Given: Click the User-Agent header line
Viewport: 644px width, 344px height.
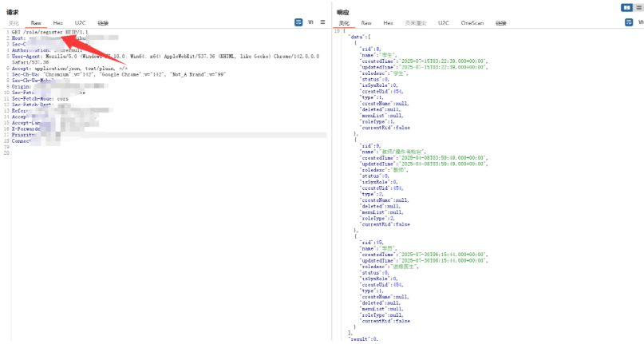Looking at the screenshot, I should [x=165, y=59].
